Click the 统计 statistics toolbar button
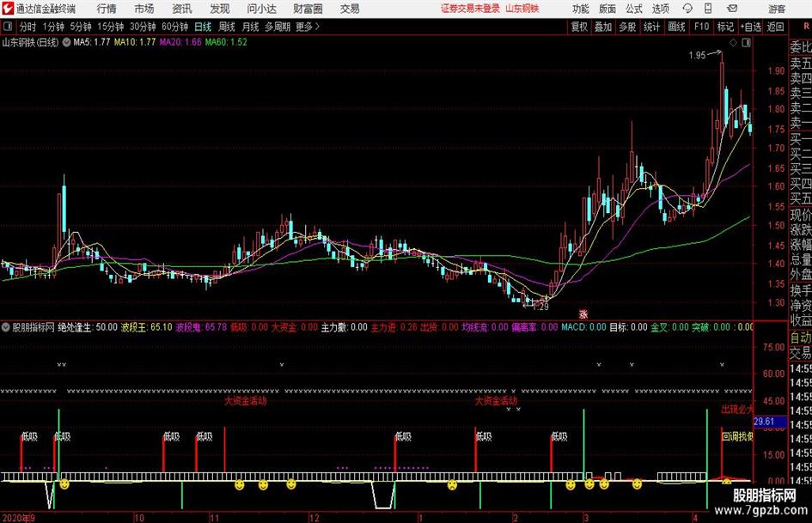 651,27
